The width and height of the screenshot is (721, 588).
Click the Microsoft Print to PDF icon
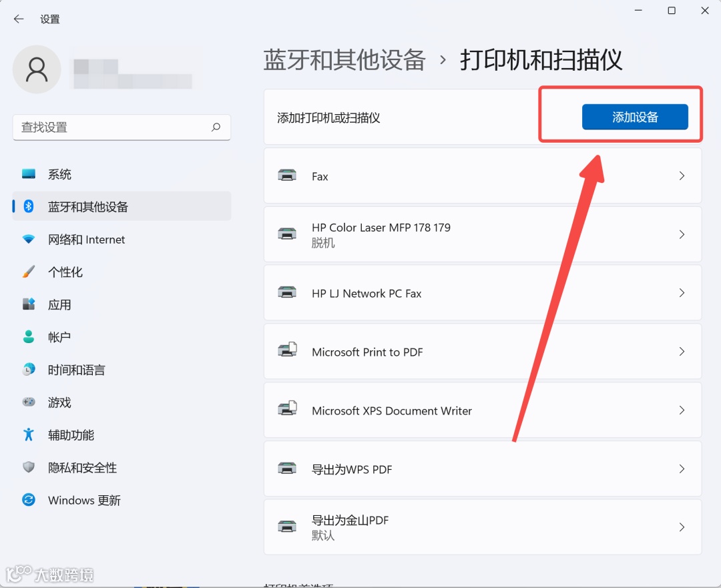(287, 350)
